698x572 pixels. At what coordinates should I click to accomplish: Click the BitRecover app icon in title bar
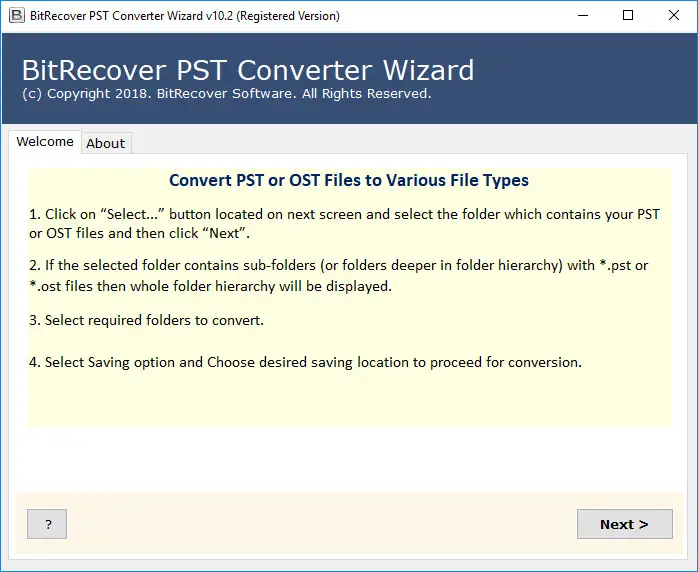click(16, 16)
